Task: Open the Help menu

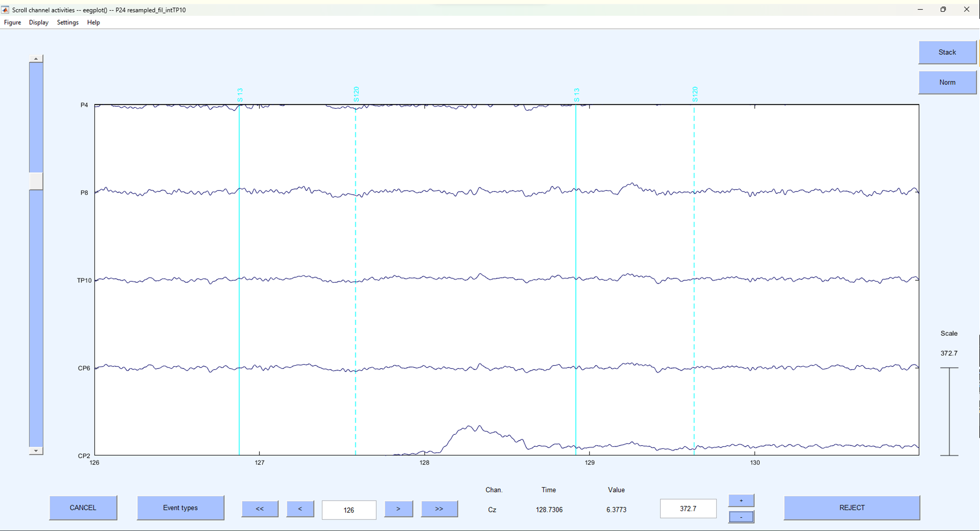Action: tap(93, 22)
